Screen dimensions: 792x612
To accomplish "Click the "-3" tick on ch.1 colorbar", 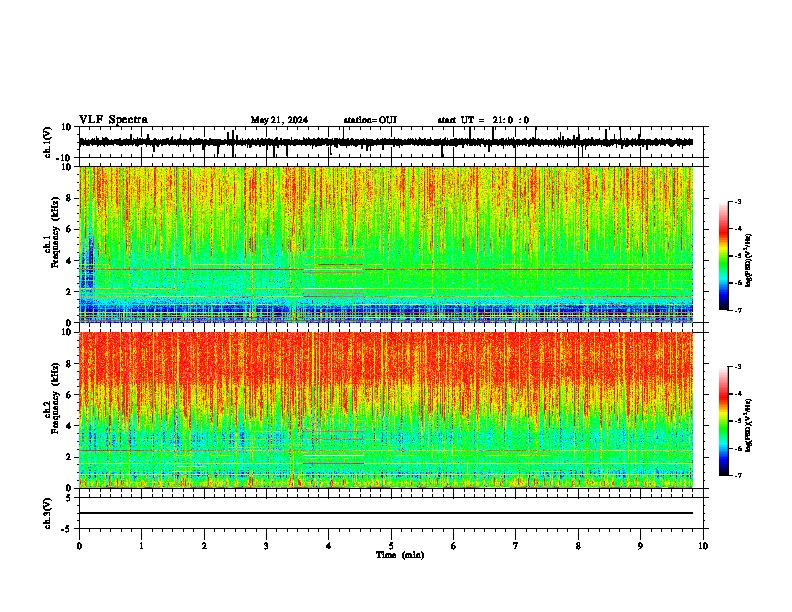I will [x=738, y=202].
